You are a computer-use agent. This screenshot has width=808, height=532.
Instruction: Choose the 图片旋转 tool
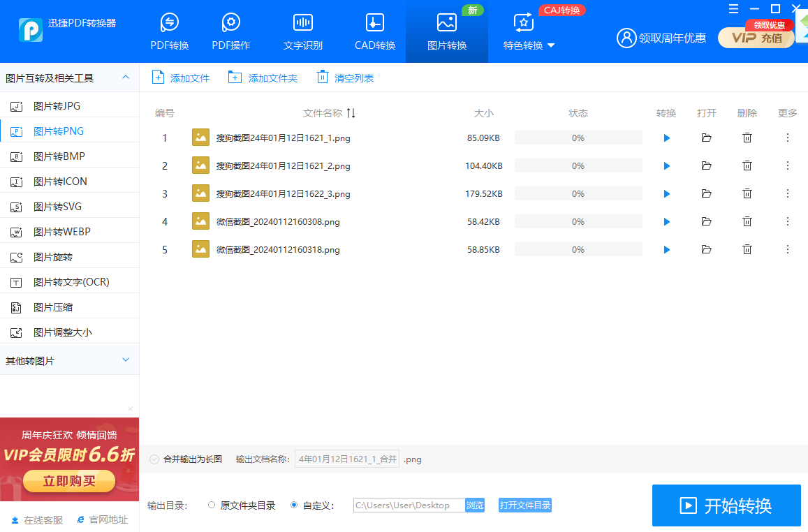(70, 257)
